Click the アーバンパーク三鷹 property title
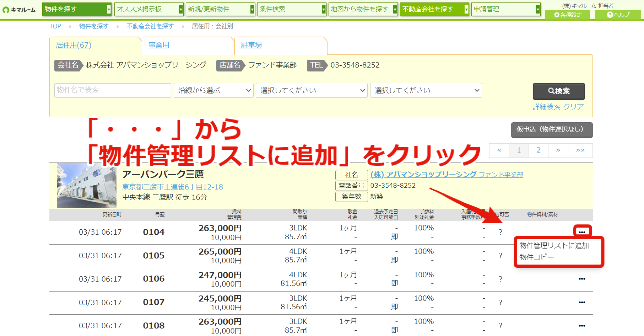644x336 pixels. pos(163,174)
